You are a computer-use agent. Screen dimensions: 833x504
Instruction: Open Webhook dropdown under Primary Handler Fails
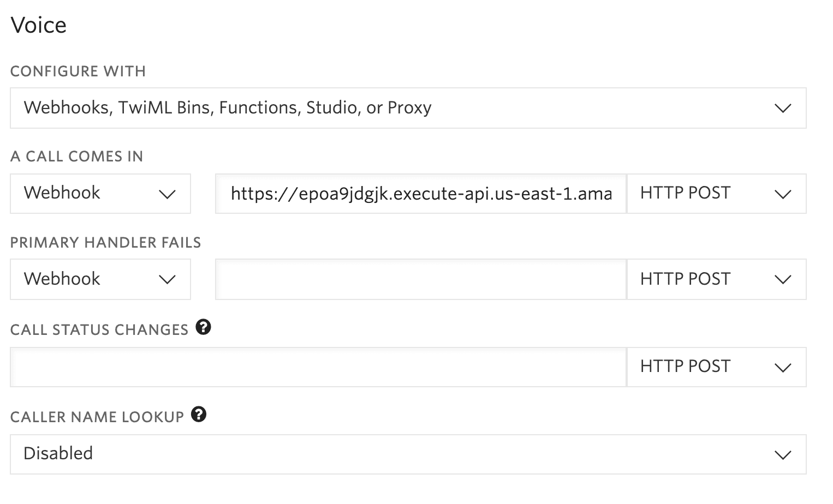pyautogui.click(x=100, y=279)
